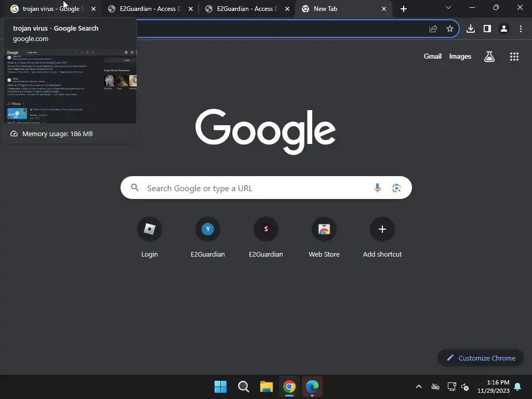Open File Explorer from the taskbar
The height and width of the screenshot is (399, 532).
tap(267, 387)
